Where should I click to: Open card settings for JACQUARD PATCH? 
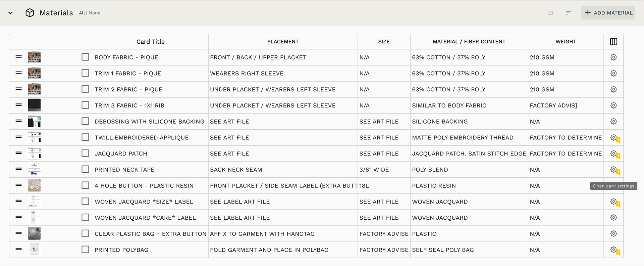click(613, 153)
